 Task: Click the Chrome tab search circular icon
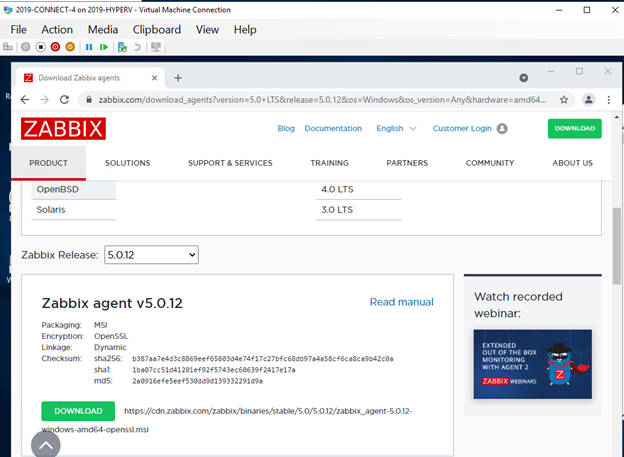point(524,78)
